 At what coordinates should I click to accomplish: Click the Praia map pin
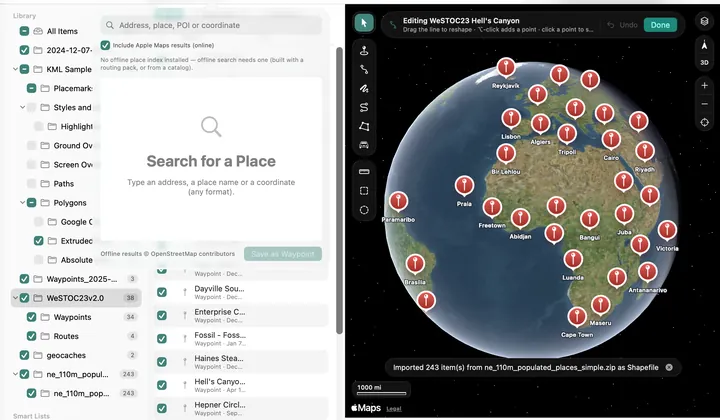464,185
